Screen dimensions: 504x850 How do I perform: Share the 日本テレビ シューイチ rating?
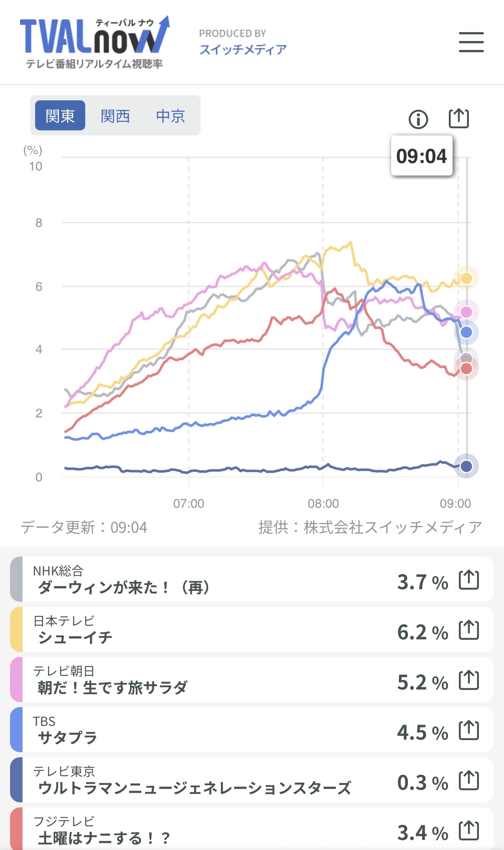(468, 630)
